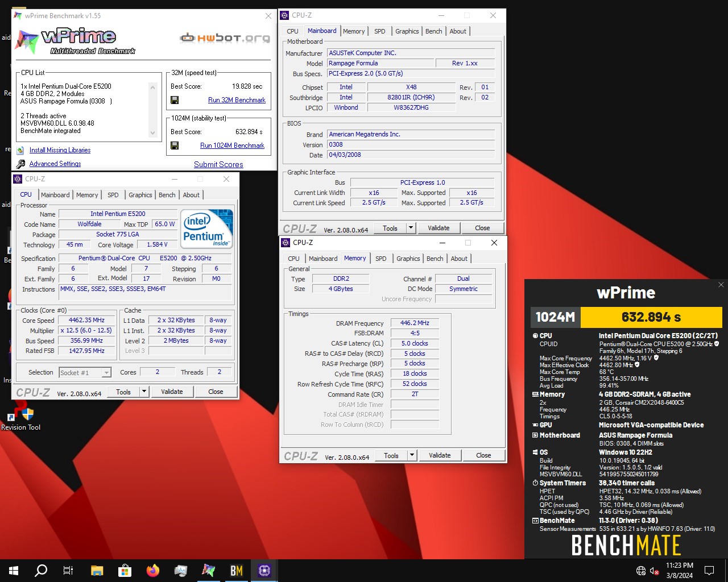Click the wPrime window title icon
Viewport: 728px width, 582px height.
[18, 16]
